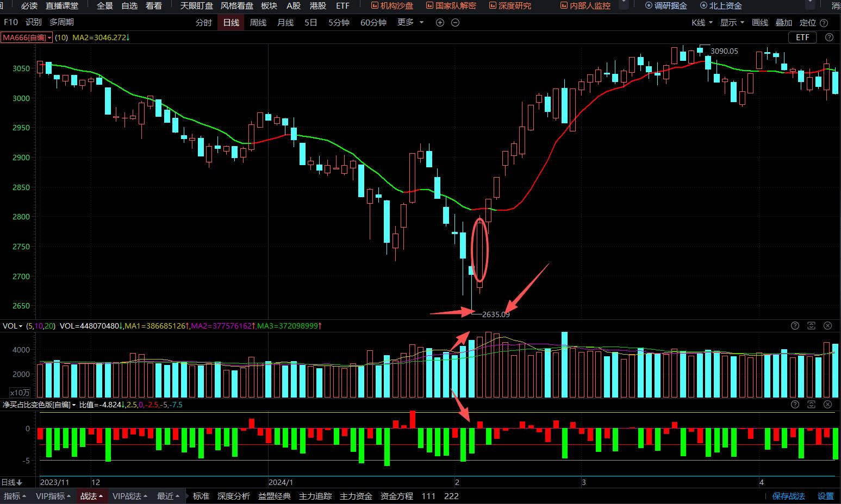Switch to 5分钟 chart tab
This screenshot has width=841, height=504.
339,22
